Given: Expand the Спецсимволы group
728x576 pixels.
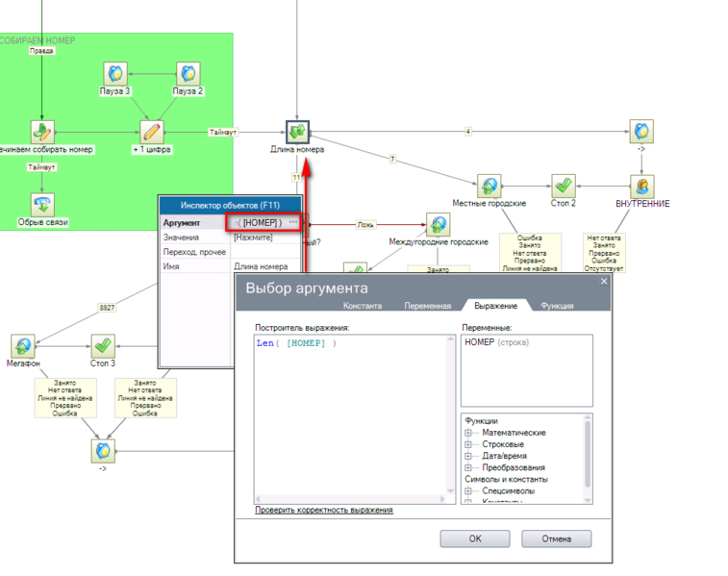Looking at the screenshot, I should (x=468, y=490).
